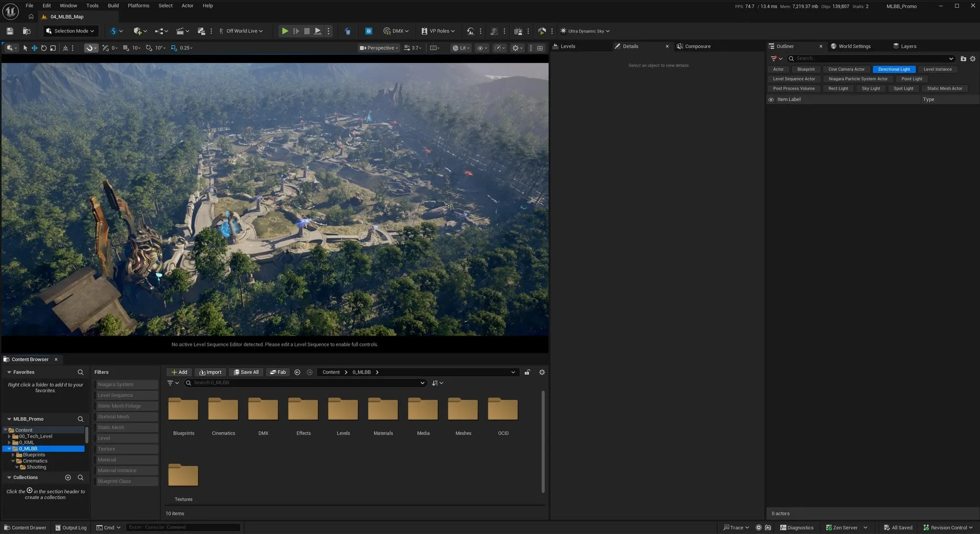Click the Content Browser back history arrow
This screenshot has width=980, height=534.
point(297,372)
